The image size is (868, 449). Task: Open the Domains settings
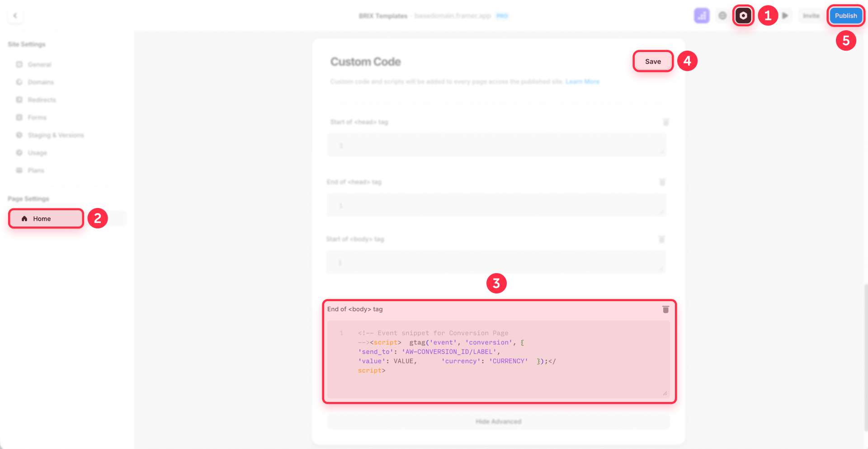pos(41,82)
